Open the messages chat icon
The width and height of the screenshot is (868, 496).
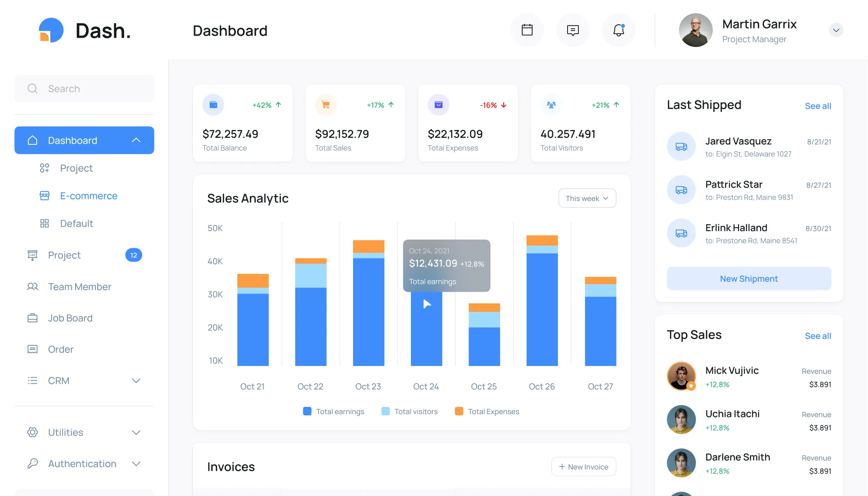click(573, 30)
